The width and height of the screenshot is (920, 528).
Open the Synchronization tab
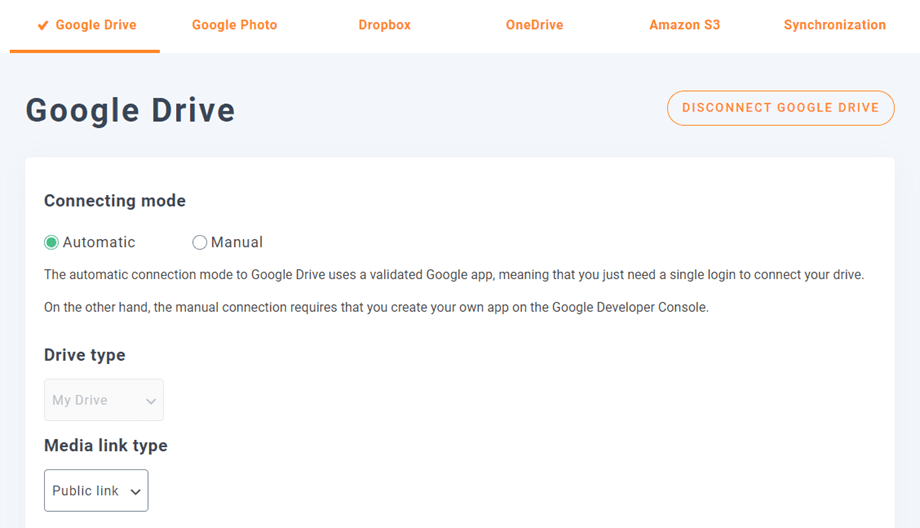[x=834, y=25]
